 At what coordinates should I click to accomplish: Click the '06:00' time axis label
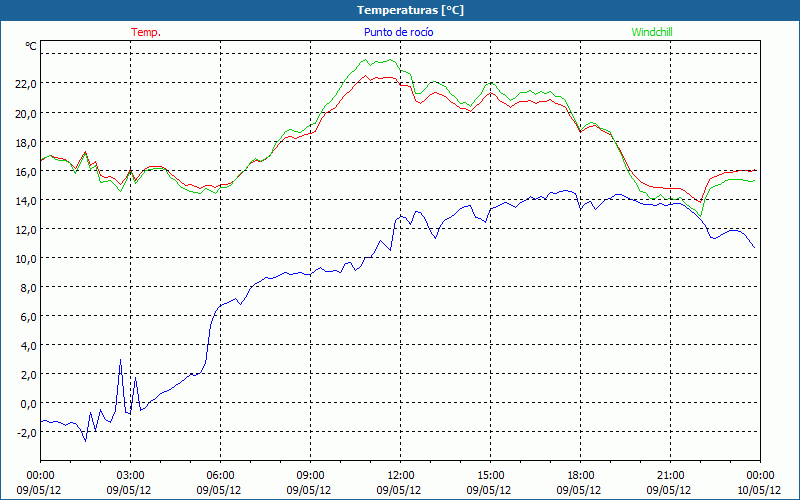coord(220,476)
